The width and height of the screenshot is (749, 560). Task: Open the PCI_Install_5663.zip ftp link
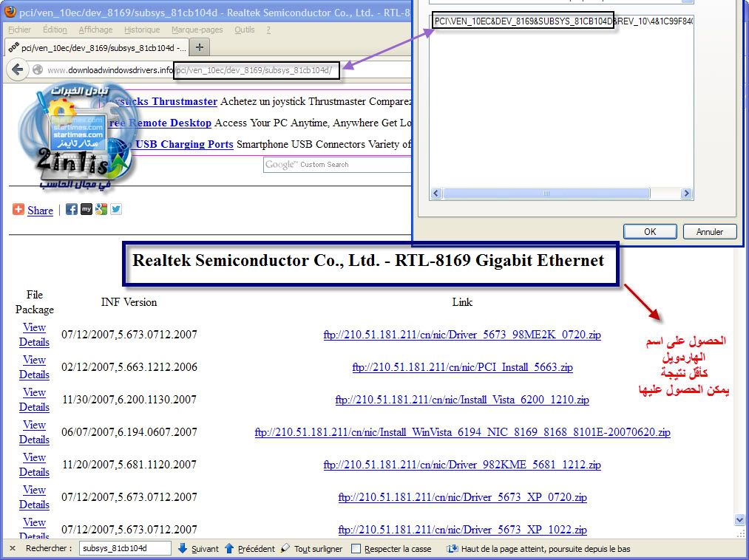point(462,367)
